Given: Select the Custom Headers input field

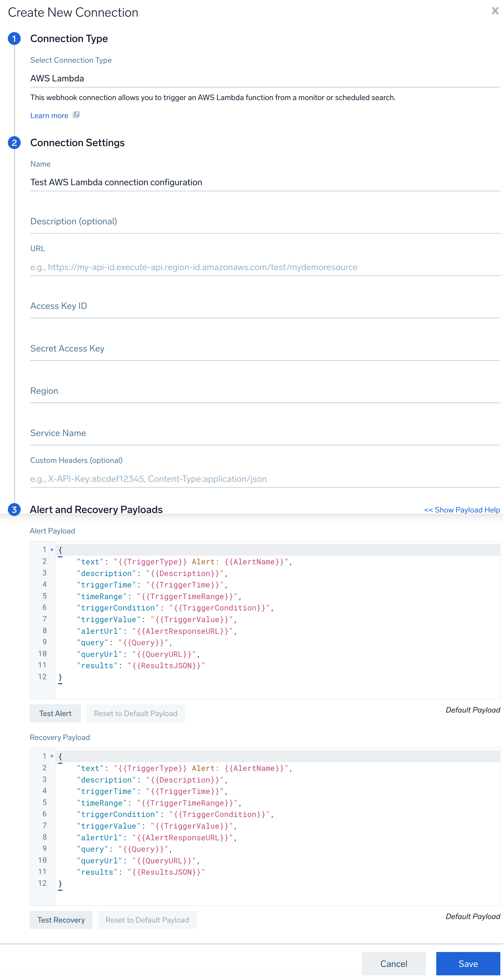Looking at the screenshot, I should click(x=265, y=479).
